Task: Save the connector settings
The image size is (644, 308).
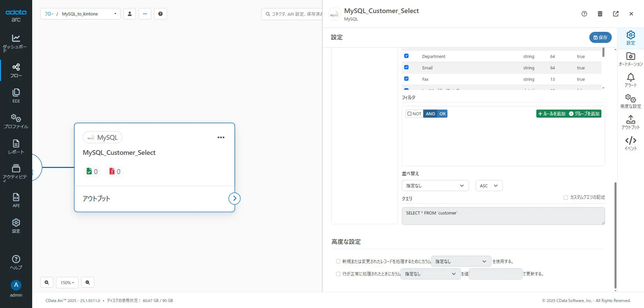Action: [x=600, y=38]
